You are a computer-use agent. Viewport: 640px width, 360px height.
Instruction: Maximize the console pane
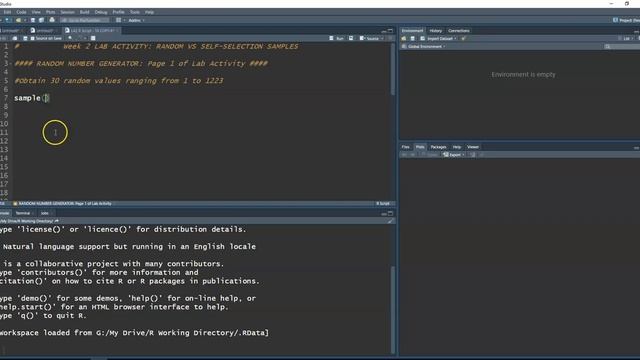(x=391, y=213)
